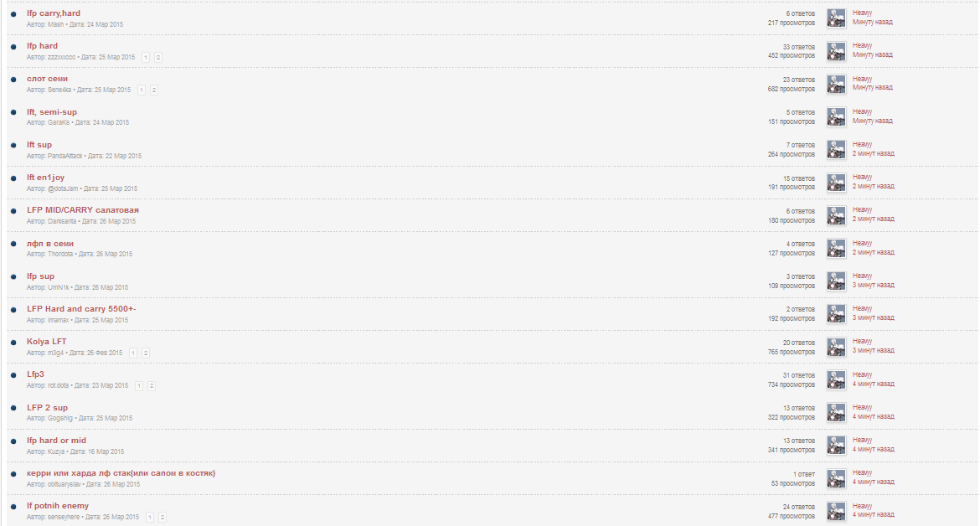The height and width of the screenshot is (526, 980).
Task: Open the 'lfp carry,hard' thread
Action: click(53, 13)
